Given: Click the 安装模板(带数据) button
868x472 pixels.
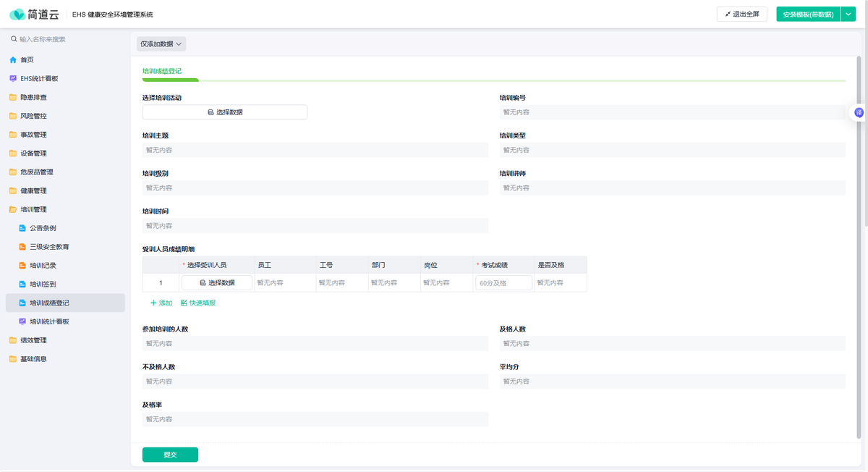Looking at the screenshot, I should pos(808,14).
